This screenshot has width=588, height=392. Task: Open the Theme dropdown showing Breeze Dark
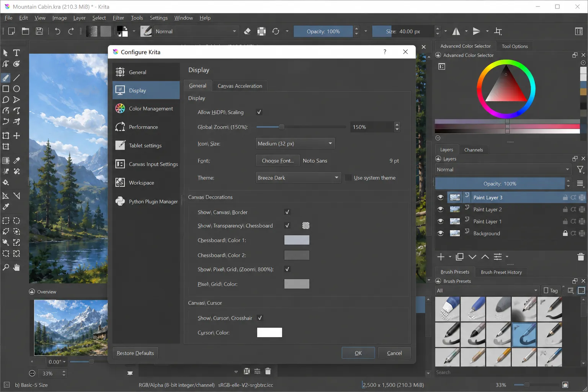point(298,178)
